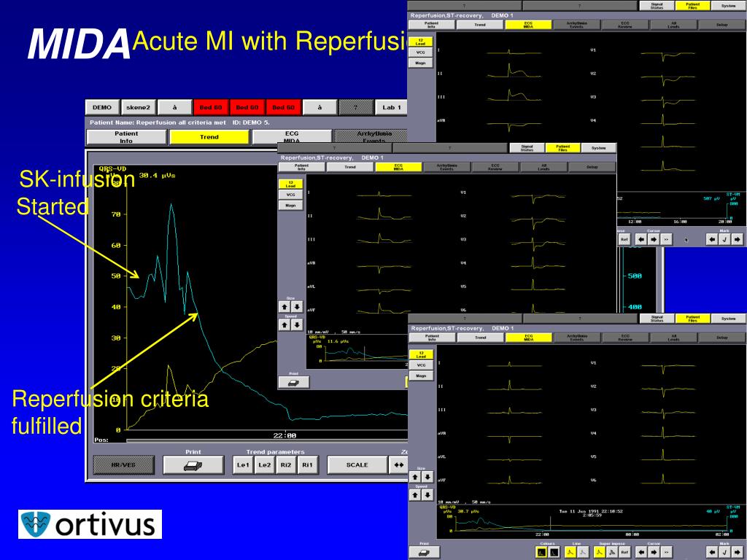Click Ref in the bottom-right window
Screen dimensions: 747x560
pyautogui.click(x=624, y=553)
